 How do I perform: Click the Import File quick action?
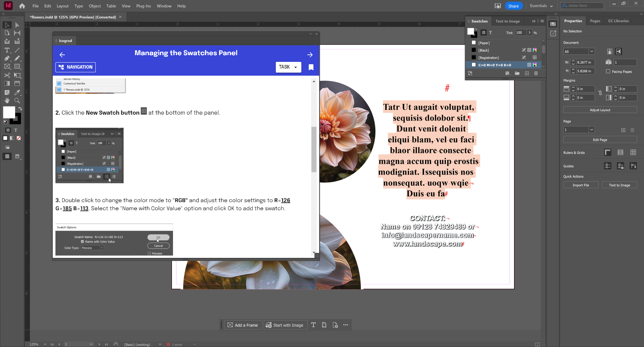tap(581, 185)
